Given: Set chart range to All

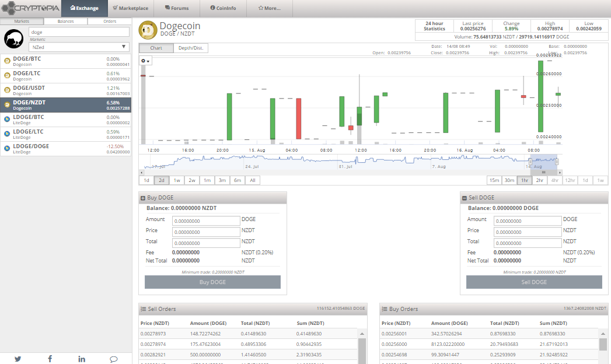Looking at the screenshot, I should pos(253,180).
